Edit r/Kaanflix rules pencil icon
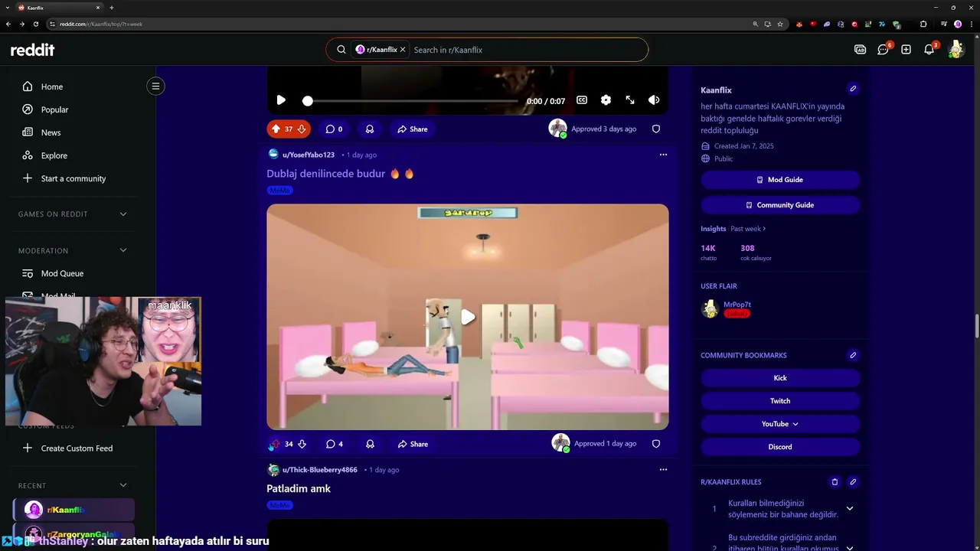 coord(853,482)
